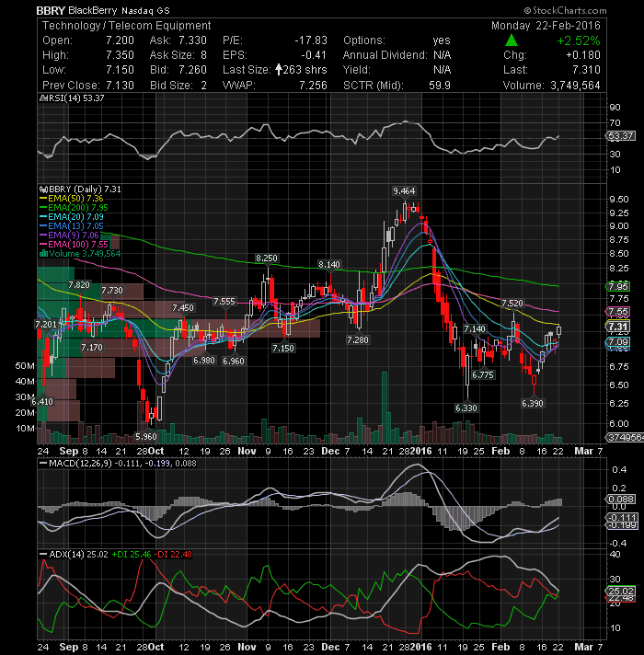Viewport: 644px width, 655px height.
Task: Click the Volume 3,749,564 legend entry
Action: [x=80, y=254]
